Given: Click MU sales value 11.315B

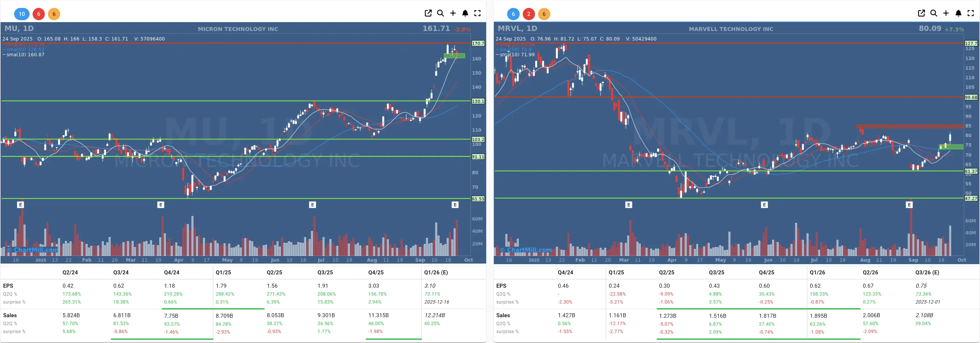Looking at the screenshot, I should coord(379,315).
